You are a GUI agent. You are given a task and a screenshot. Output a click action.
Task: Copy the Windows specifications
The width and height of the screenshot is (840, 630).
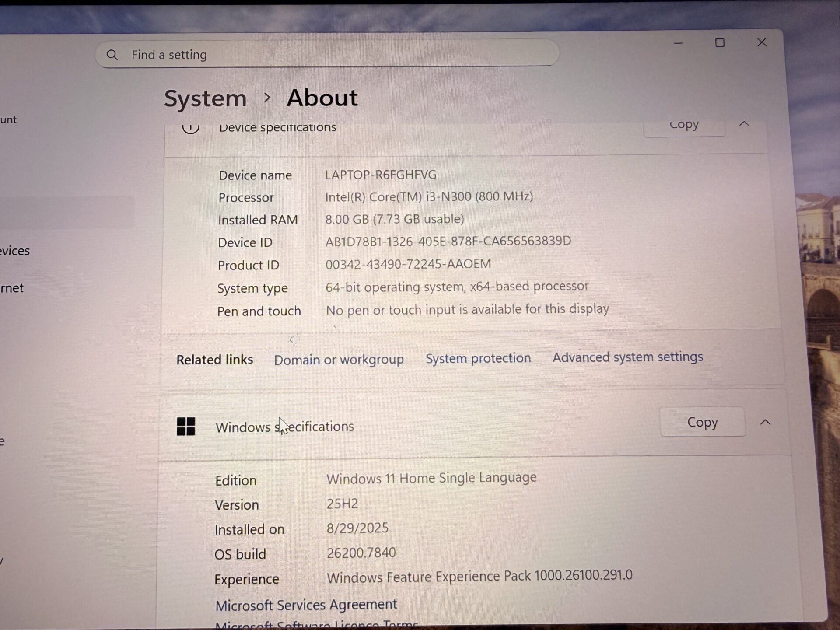(702, 422)
